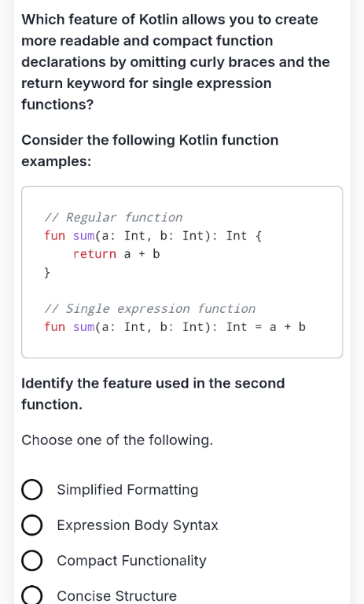364x604 pixels.
Task: Click "Consider the following Kotlin function examples" text
Action: pos(150,151)
